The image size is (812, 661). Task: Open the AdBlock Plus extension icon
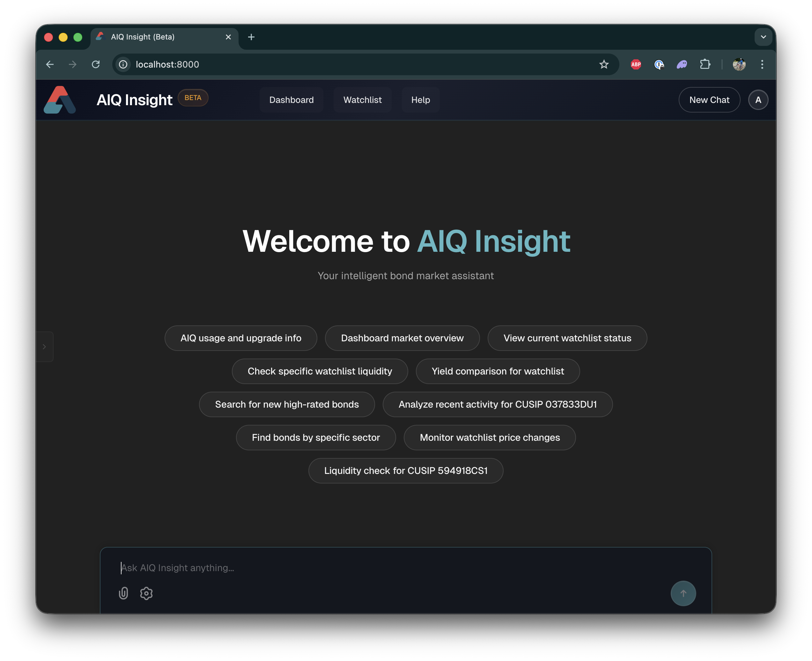(635, 64)
